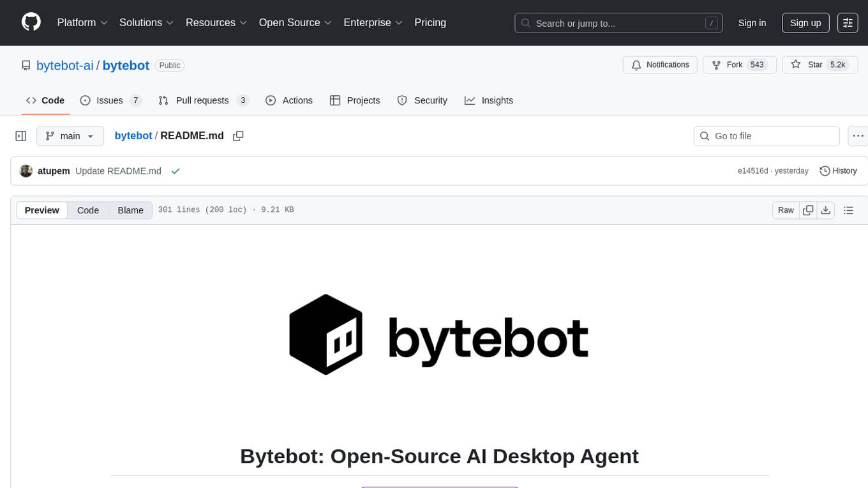This screenshot has height=488, width=868.
Task: Open the main branch selector dropdown
Action: coord(70,136)
